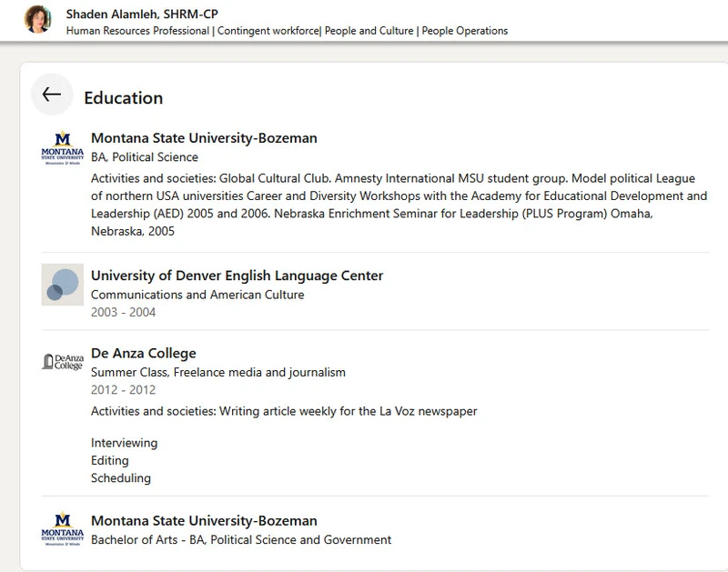The height and width of the screenshot is (572, 728).
Task: Select the Human Resources Professional headline text
Action: click(287, 31)
